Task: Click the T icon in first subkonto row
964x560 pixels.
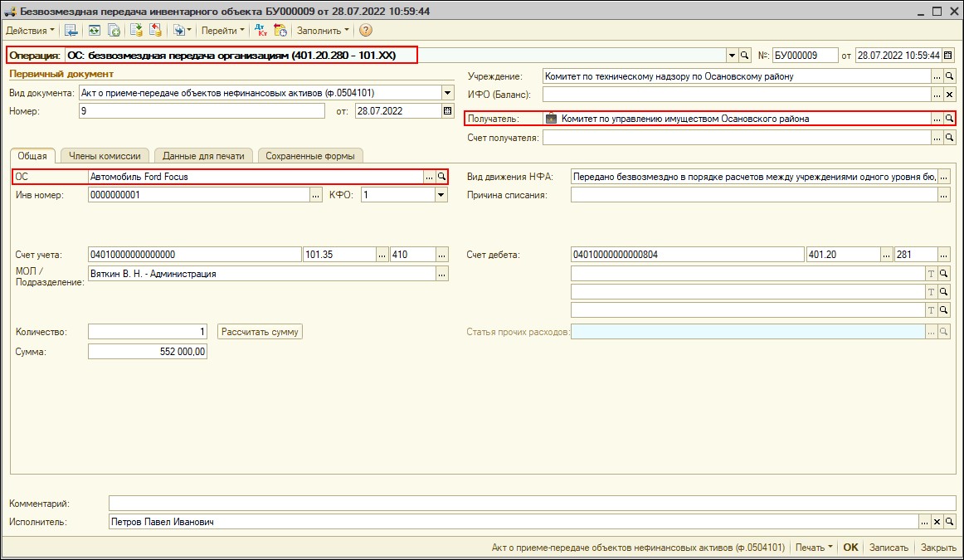Action: (x=932, y=274)
